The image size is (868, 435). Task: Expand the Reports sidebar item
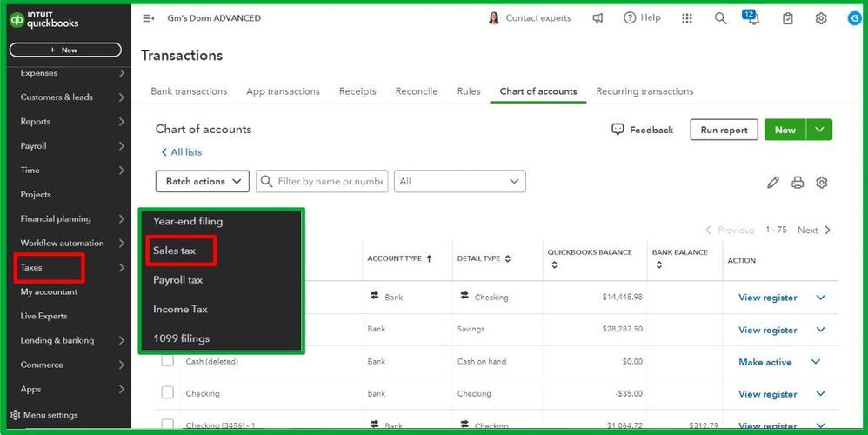(121, 122)
